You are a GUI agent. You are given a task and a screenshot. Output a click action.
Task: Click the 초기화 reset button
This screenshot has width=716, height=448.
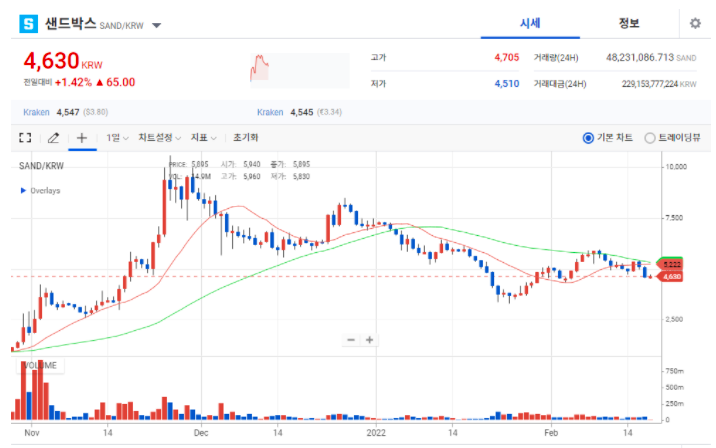(x=245, y=137)
